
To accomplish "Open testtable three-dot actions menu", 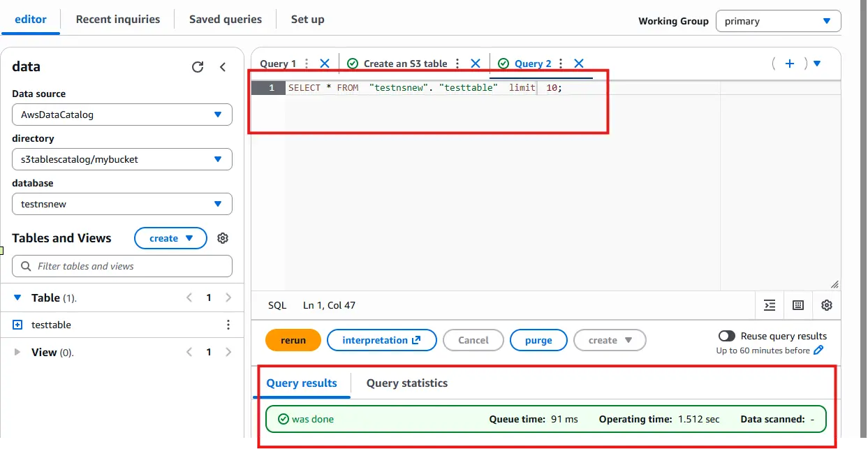I will click(228, 325).
